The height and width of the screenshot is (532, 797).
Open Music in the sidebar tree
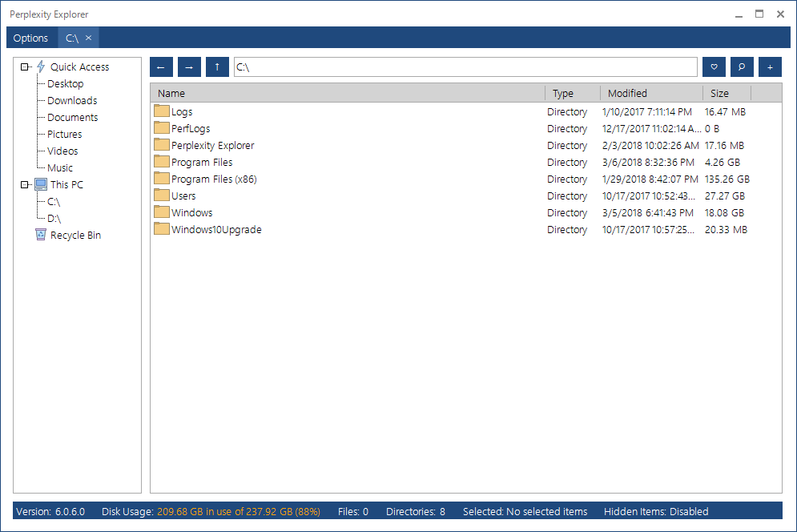(60, 167)
